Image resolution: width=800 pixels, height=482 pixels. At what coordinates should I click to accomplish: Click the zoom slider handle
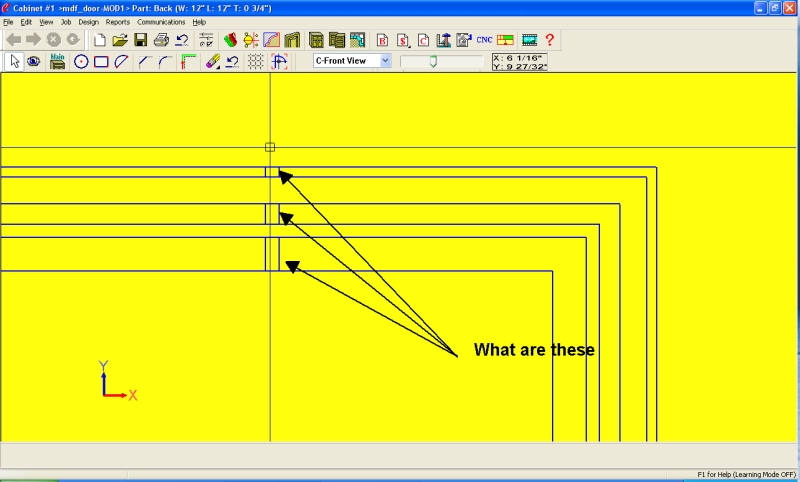pos(433,62)
